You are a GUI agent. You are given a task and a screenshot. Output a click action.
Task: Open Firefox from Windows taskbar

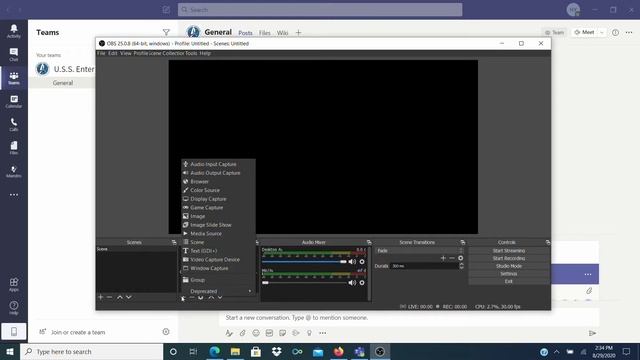tap(338, 351)
